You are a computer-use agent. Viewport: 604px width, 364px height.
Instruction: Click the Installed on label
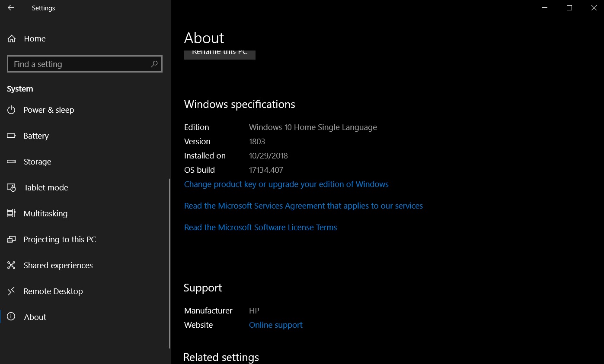pos(205,156)
